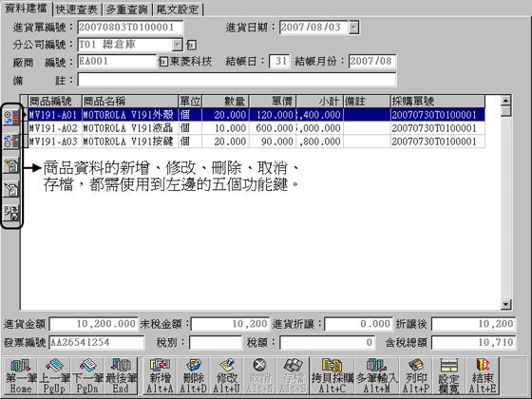Click the 備註 remarks input field
The image size is (532, 399).
pyautogui.click(x=237, y=80)
